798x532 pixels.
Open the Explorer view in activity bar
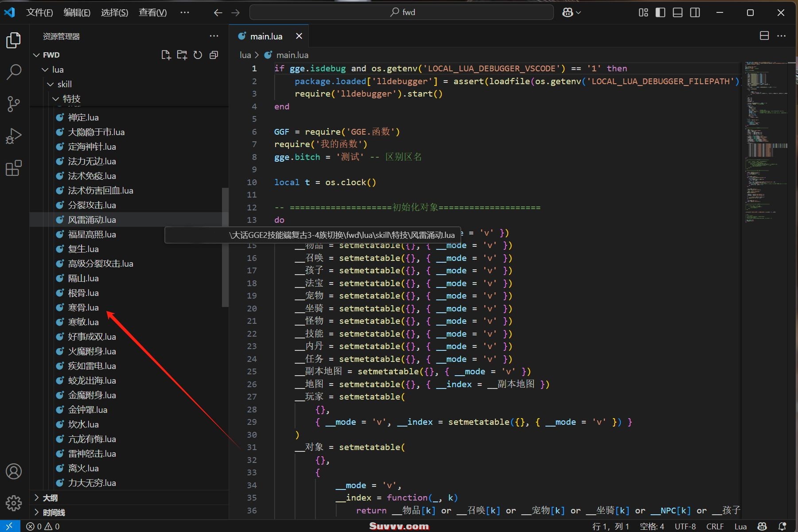click(13, 40)
